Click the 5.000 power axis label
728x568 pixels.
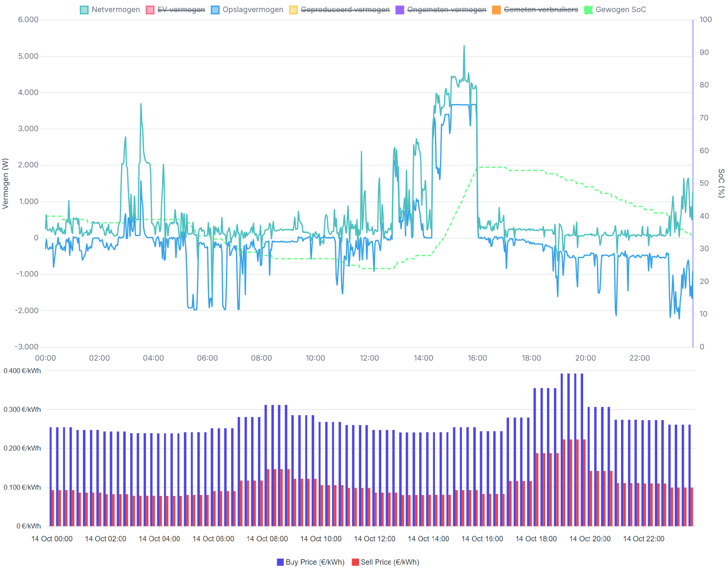(28, 56)
